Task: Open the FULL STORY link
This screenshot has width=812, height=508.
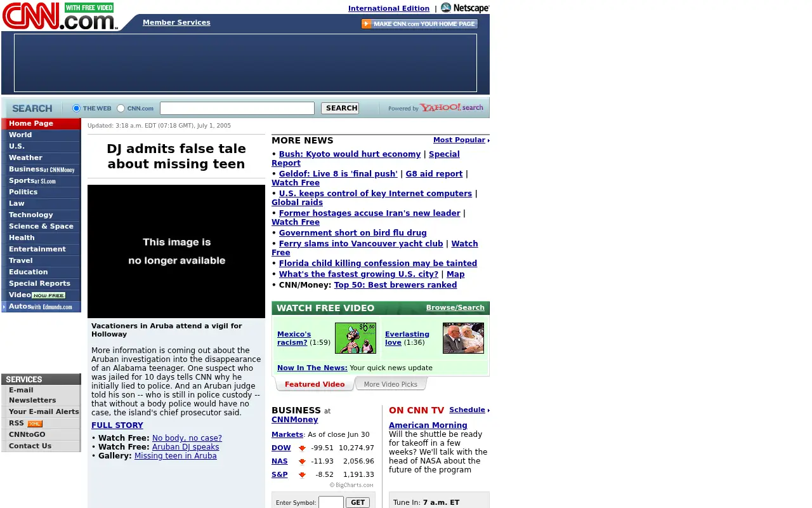Action: 117,425
